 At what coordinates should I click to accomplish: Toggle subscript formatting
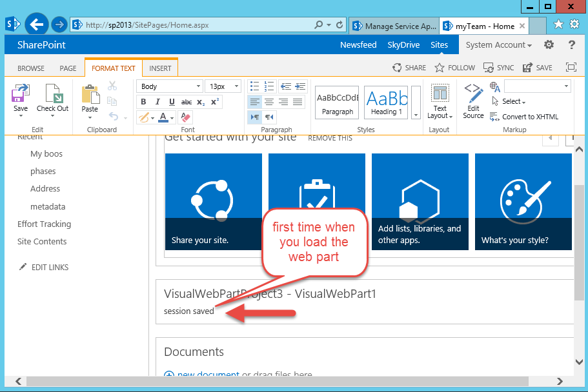click(201, 102)
